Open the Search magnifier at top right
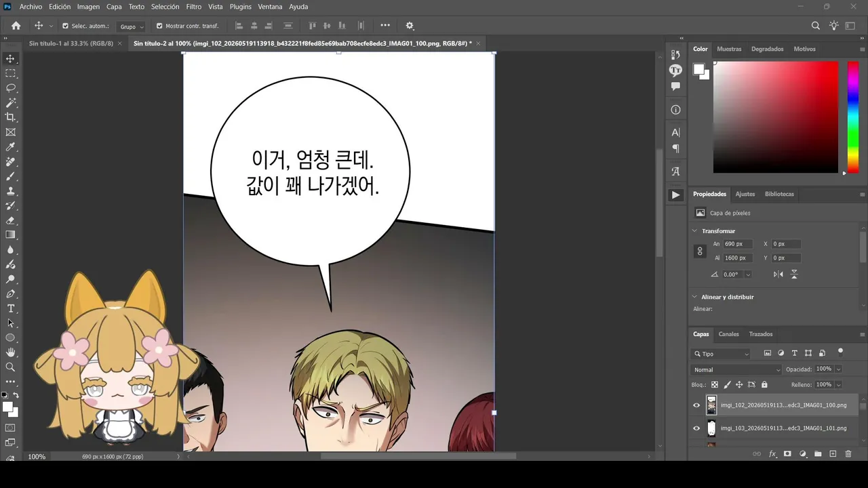This screenshot has height=488, width=868. (x=816, y=26)
